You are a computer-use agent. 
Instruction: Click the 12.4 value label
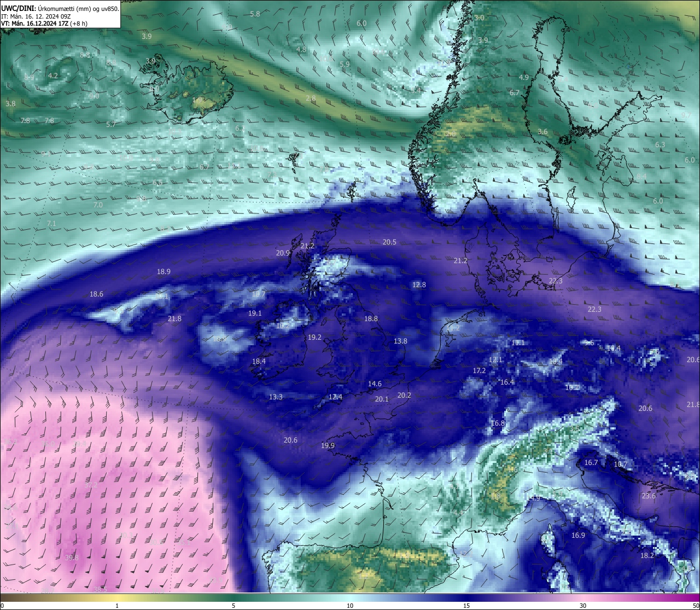click(335, 397)
